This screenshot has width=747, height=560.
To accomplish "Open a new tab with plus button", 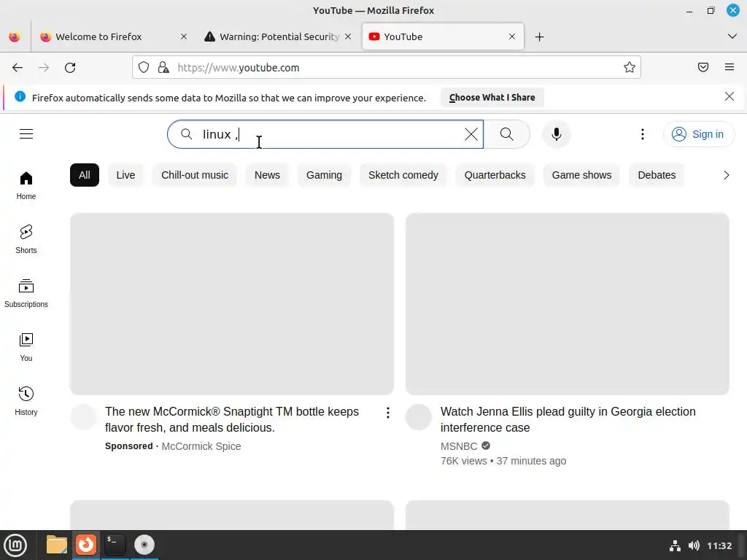I will [539, 36].
